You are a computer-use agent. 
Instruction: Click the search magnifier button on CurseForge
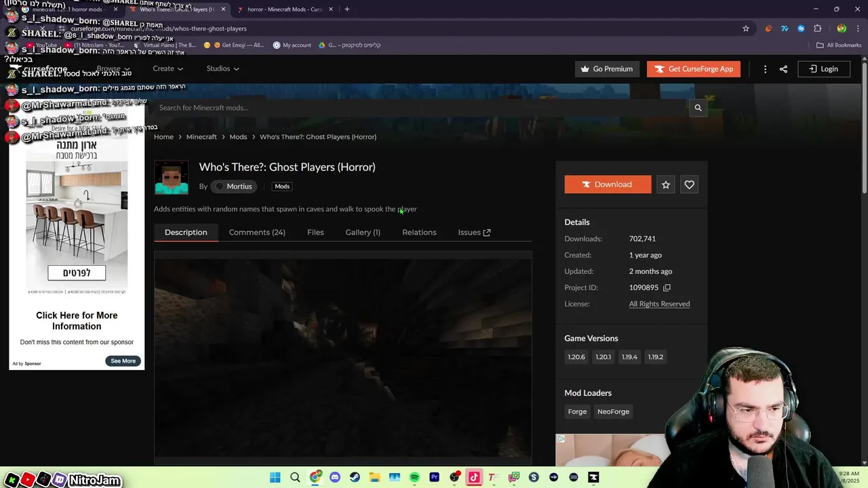[698, 108]
